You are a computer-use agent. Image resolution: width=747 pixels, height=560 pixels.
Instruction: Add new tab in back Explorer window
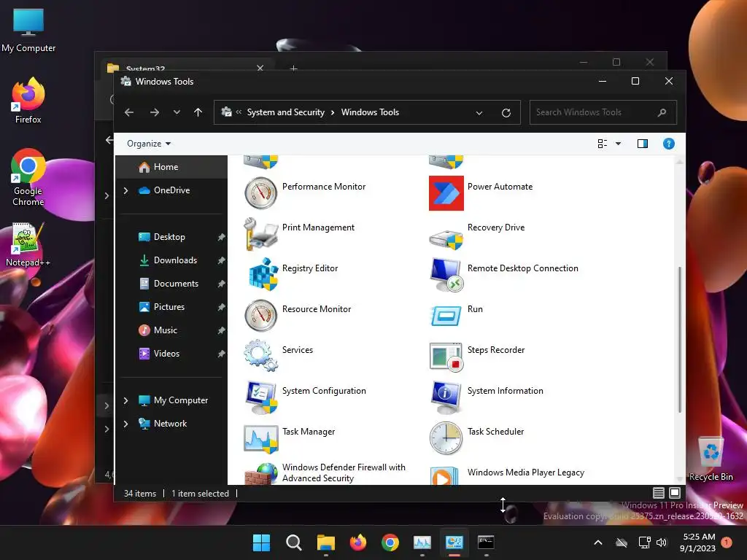pyautogui.click(x=293, y=69)
